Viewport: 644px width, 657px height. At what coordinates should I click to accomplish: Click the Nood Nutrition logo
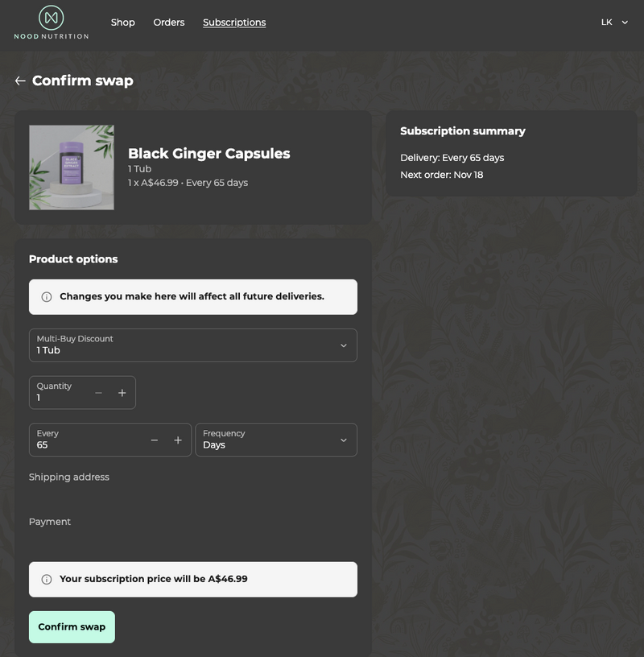click(x=52, y=23)
